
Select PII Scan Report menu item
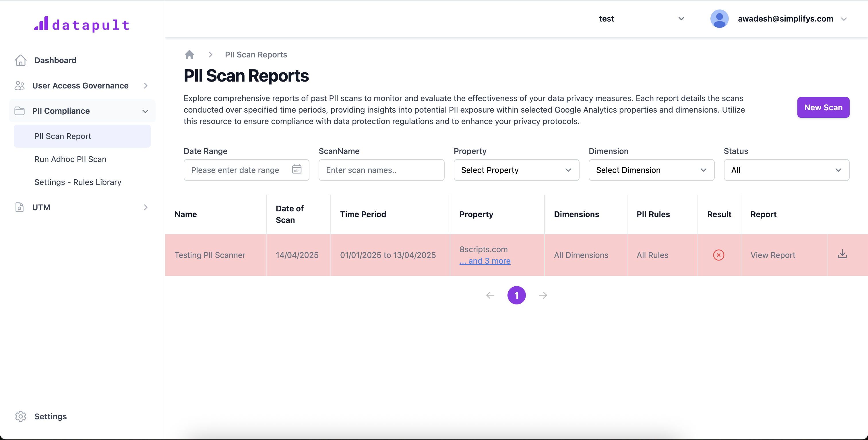82,136
